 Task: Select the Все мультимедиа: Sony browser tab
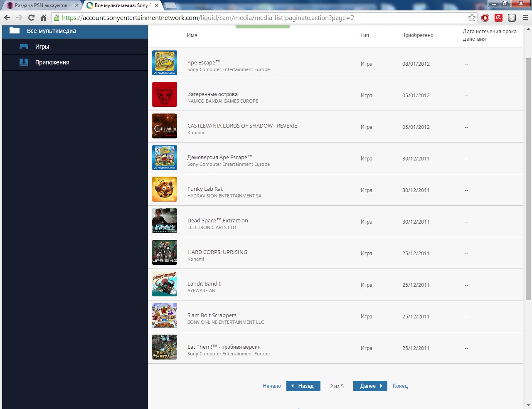tap(123, 5)
